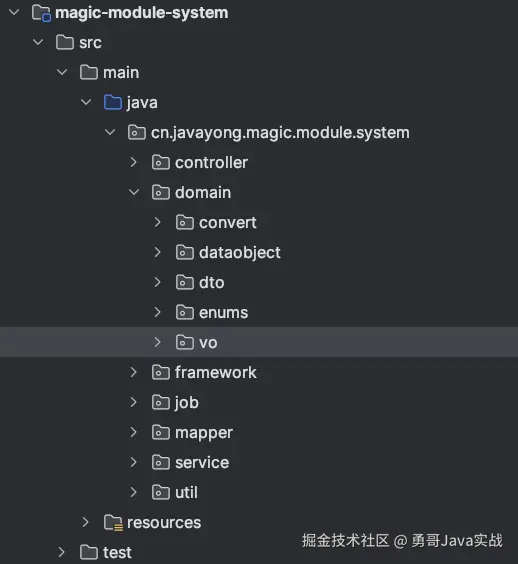Click the src folder icon
This screenshot has height=564, width=518.
[x=65, y=42]
